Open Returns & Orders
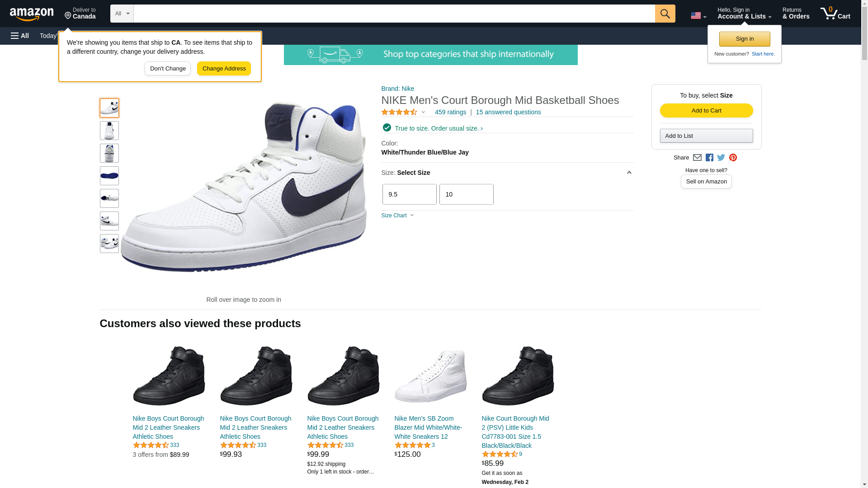Screen dimensions: 868x488 point(796,14)
